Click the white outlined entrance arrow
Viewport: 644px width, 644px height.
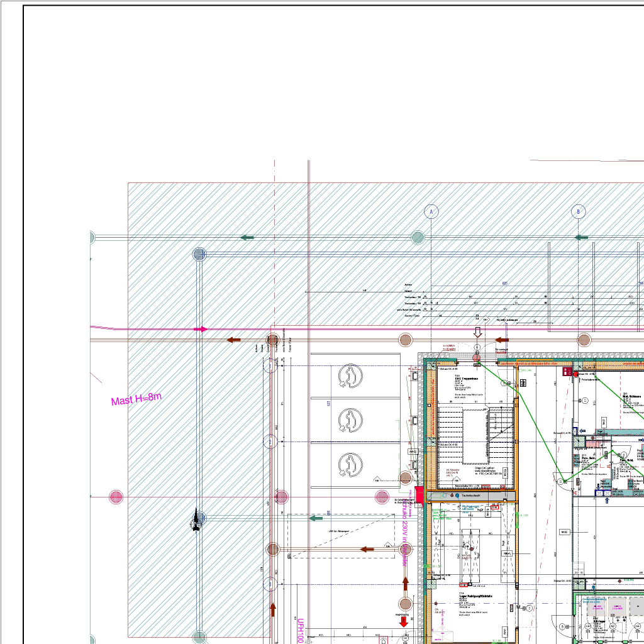point(477,332)
